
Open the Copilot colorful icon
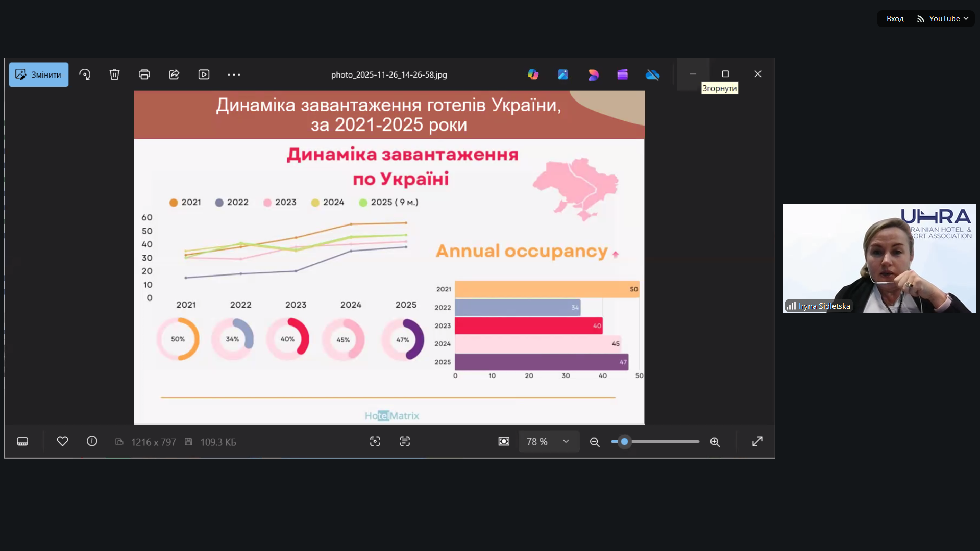tap(533, 74)
